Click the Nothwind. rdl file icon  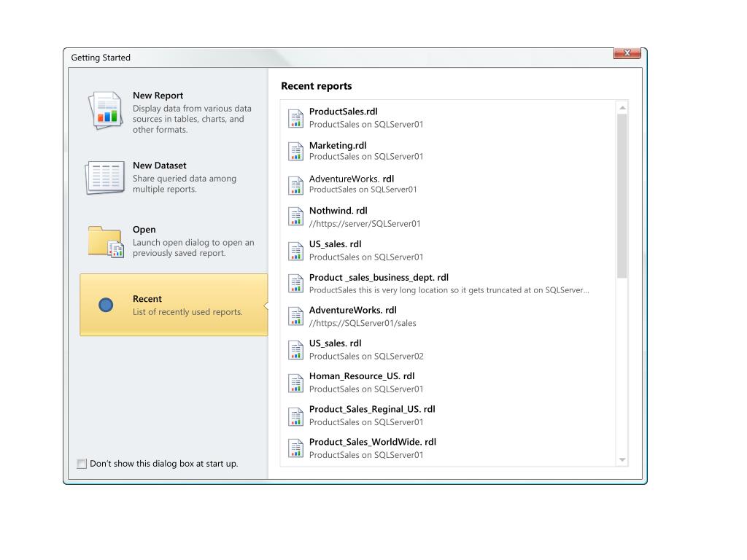click(x=296, y=217)
